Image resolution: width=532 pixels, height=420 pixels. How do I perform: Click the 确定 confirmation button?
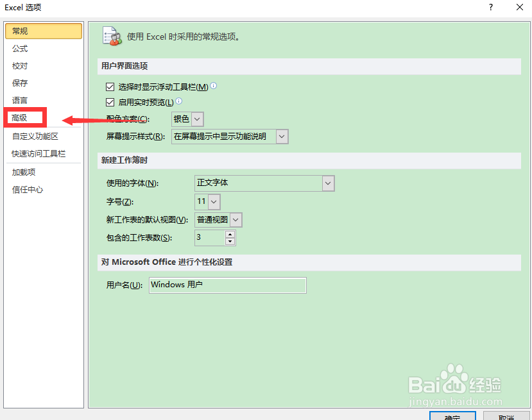click(452, 417)
